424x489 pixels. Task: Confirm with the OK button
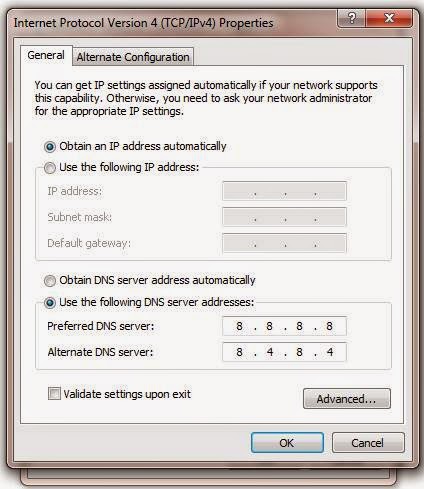(287, 443)
